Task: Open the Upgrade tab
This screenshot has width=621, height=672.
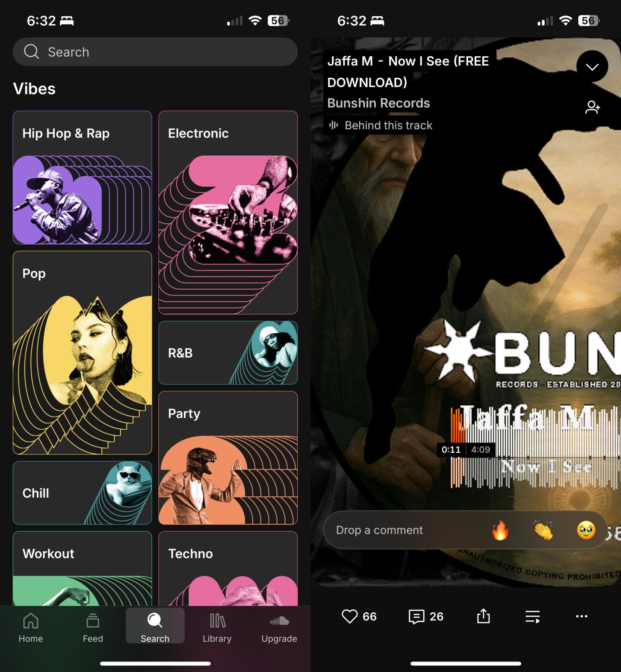Action: (279, 627)
